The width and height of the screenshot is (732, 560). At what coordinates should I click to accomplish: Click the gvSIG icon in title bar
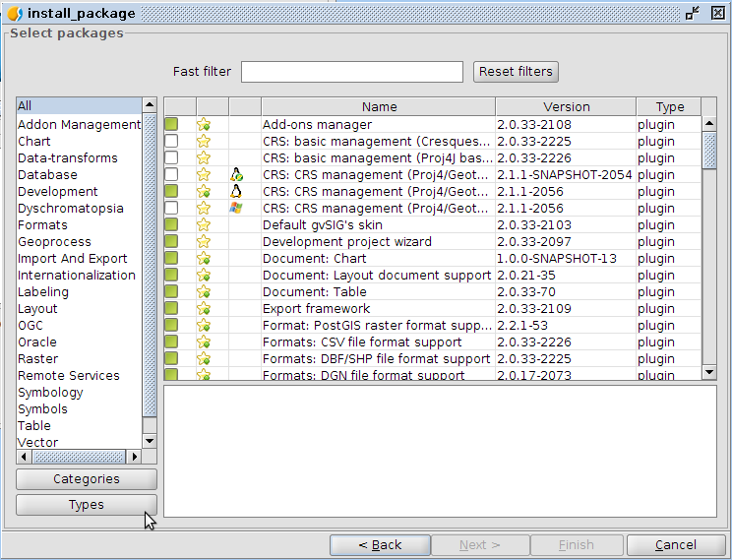(x=15, y=14)
